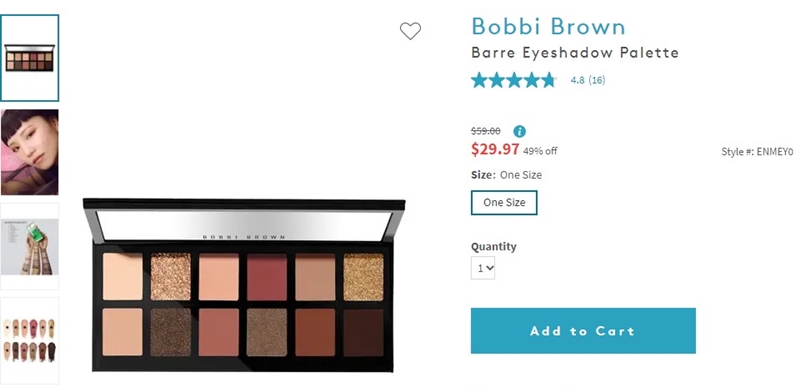Click the pale cream top-left eyeshadow pan

(x=122, y=277)
